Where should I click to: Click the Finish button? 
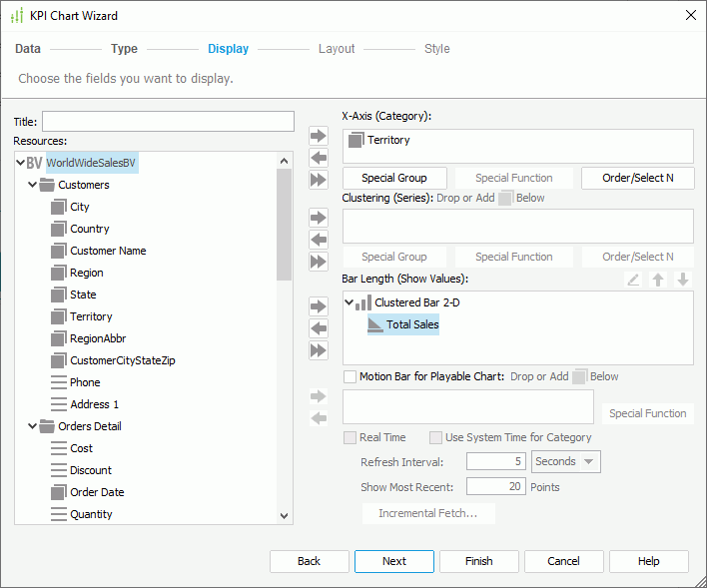[x=479, y=561]
